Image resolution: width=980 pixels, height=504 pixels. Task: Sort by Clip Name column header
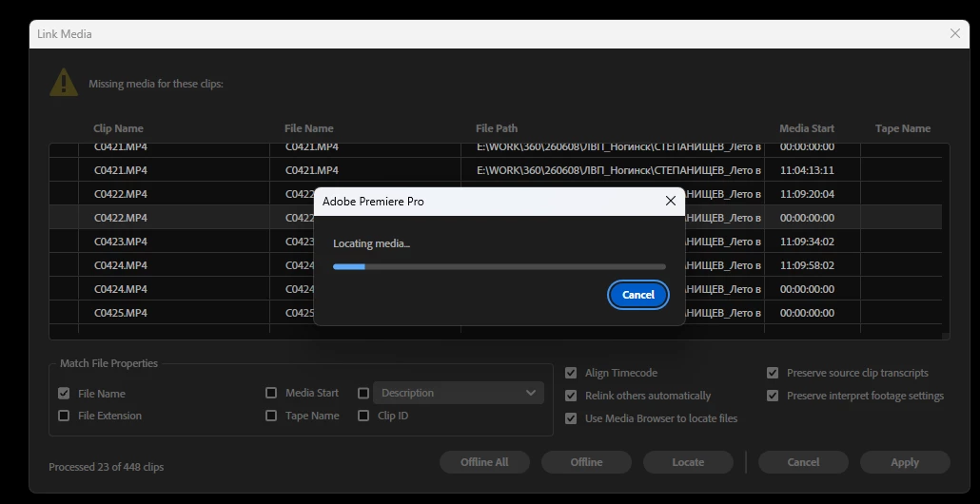(118, 128)
